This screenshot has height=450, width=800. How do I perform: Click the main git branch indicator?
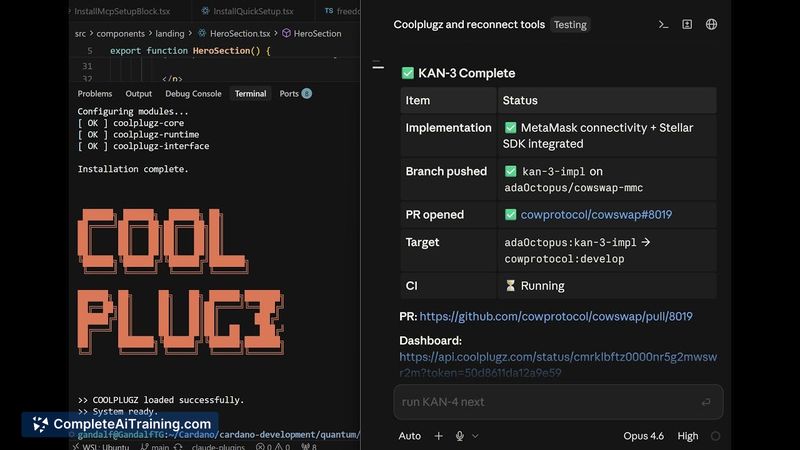click(x=155, y=446)
